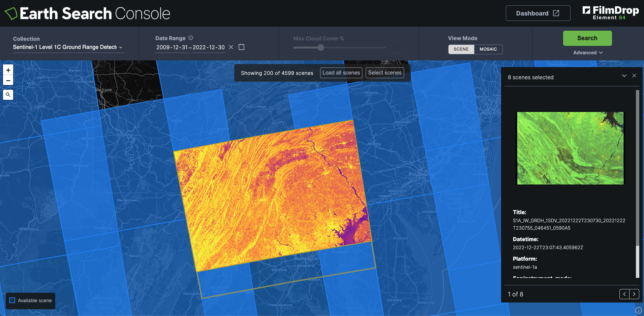Collapse the scenes selected panel chevron

click(624, 76)
